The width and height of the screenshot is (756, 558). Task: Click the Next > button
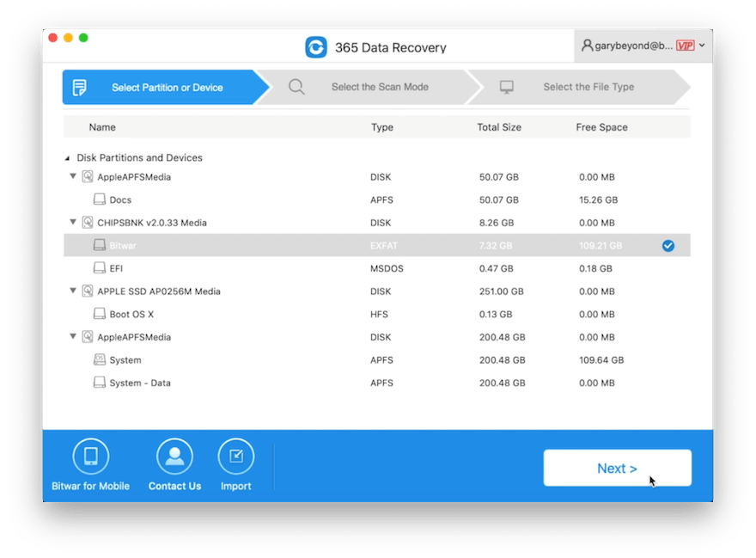pos(617,468)
